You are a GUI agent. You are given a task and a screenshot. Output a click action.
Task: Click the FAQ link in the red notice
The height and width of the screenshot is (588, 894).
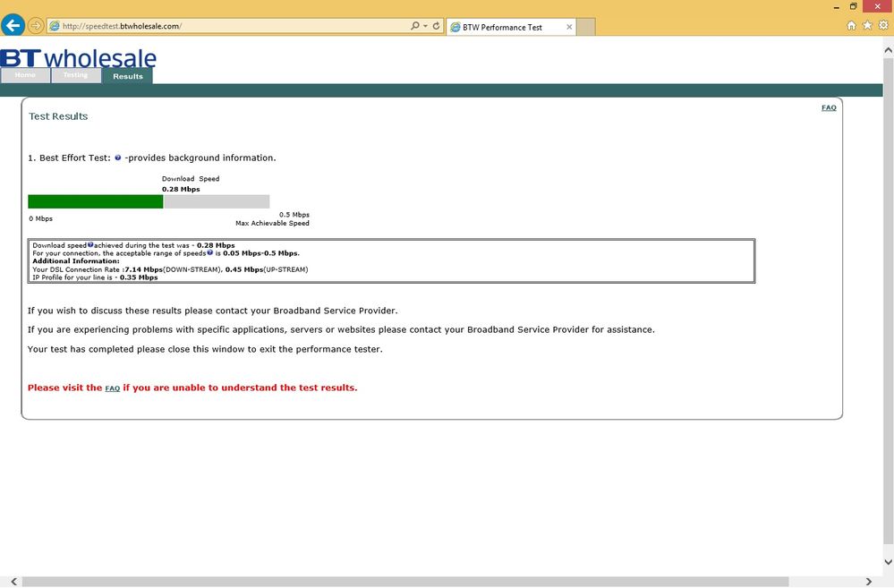coord(113,388)
